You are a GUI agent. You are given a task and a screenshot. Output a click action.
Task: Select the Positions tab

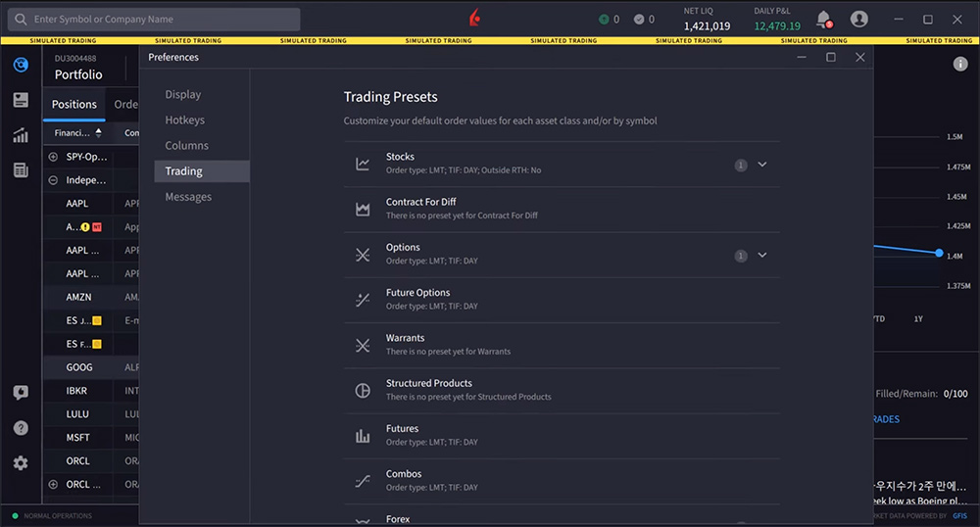[74, 104]
